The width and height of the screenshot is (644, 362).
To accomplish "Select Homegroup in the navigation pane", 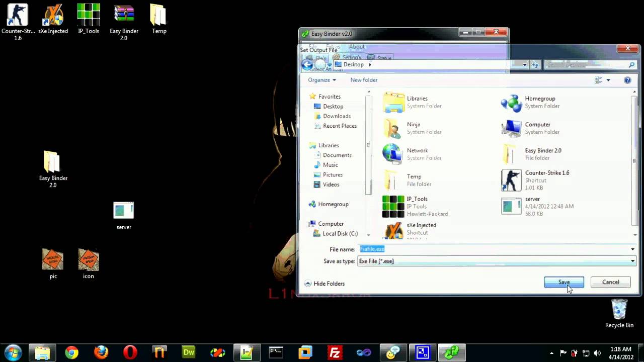I will [329, 204].
